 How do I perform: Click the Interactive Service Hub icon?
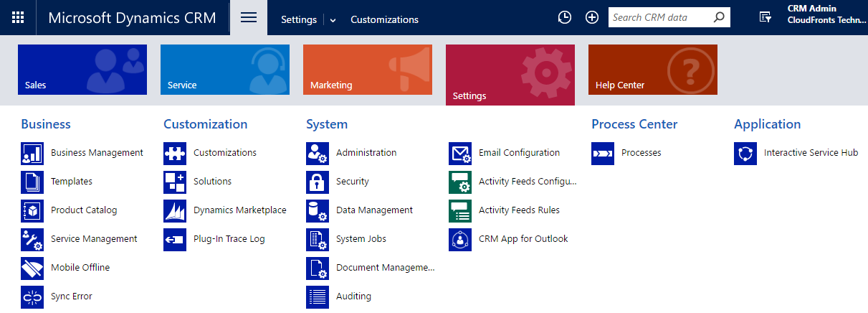[x=745, y=154]
